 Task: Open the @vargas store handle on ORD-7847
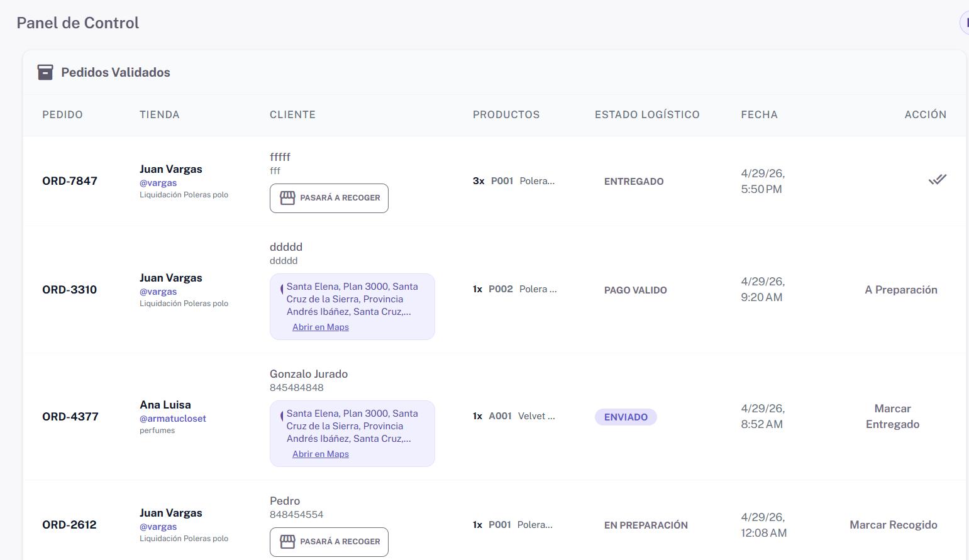158,183
